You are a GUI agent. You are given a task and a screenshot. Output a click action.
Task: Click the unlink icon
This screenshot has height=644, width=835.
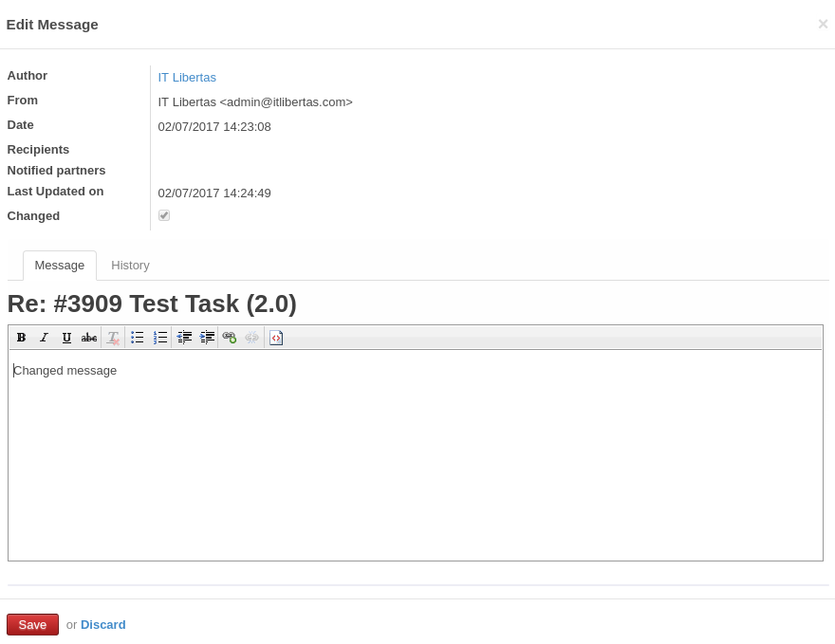click(x=251, y=338)
